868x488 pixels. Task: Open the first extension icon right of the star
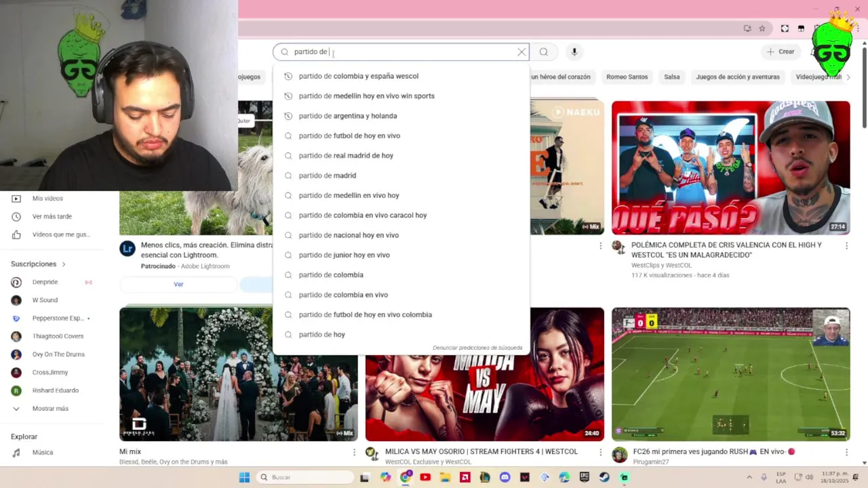(785, 28)
